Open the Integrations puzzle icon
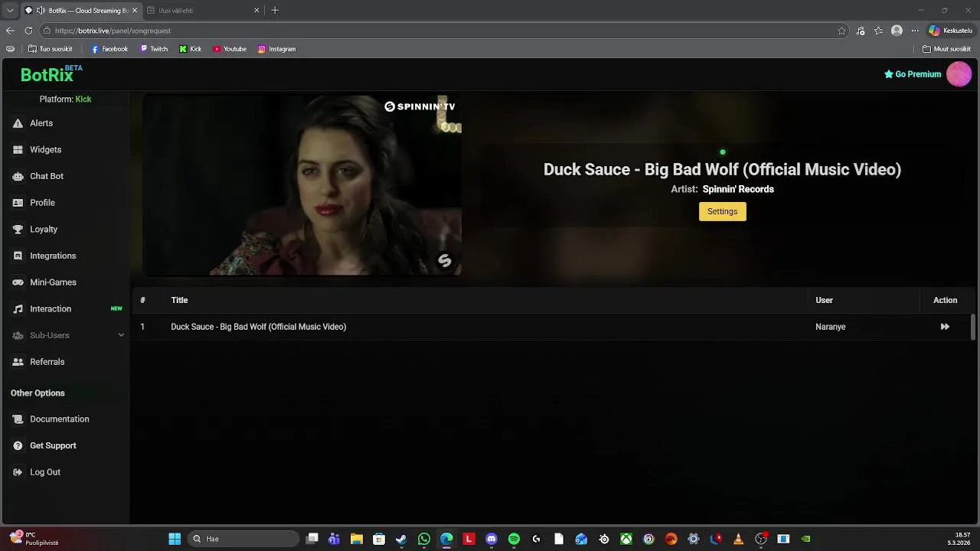The image size is (980, 551). [x=18, y=256]
